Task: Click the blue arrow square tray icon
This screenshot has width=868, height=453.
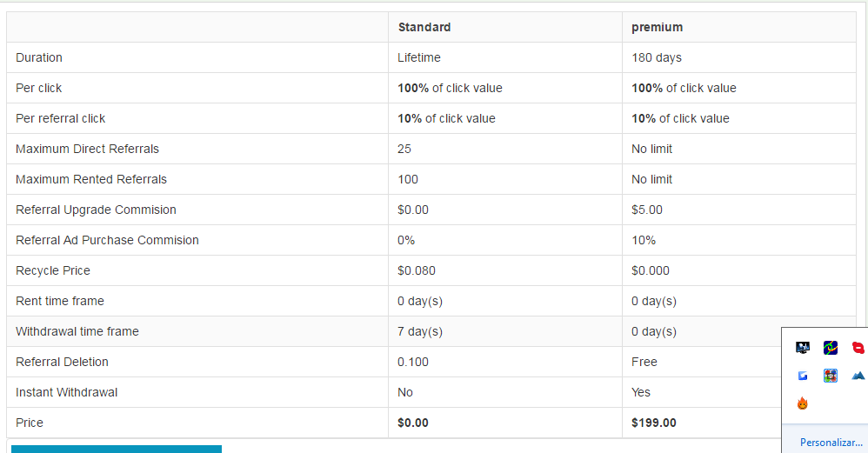Action: coord(803,376)
